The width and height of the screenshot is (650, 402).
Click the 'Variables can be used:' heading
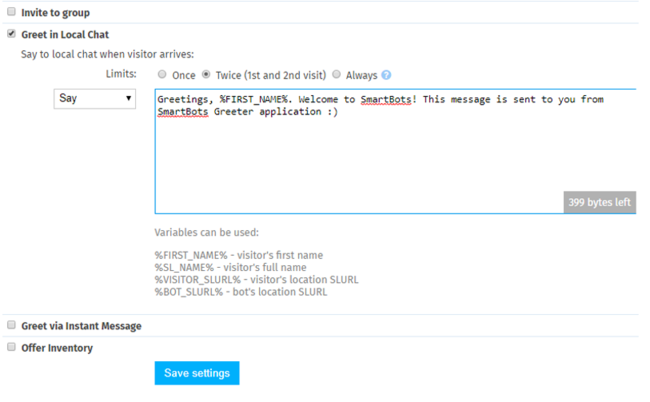pyautogui.click(x=206, y=232)
